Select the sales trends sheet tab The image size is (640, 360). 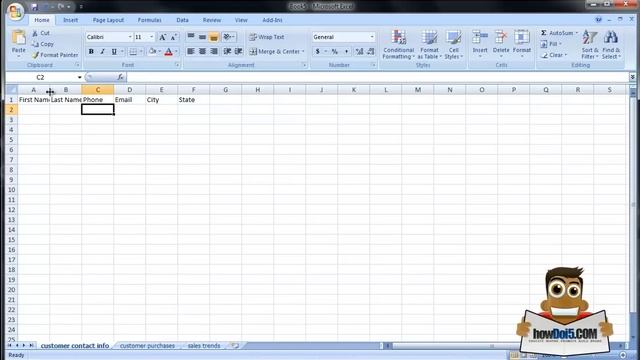coord(204,346)
